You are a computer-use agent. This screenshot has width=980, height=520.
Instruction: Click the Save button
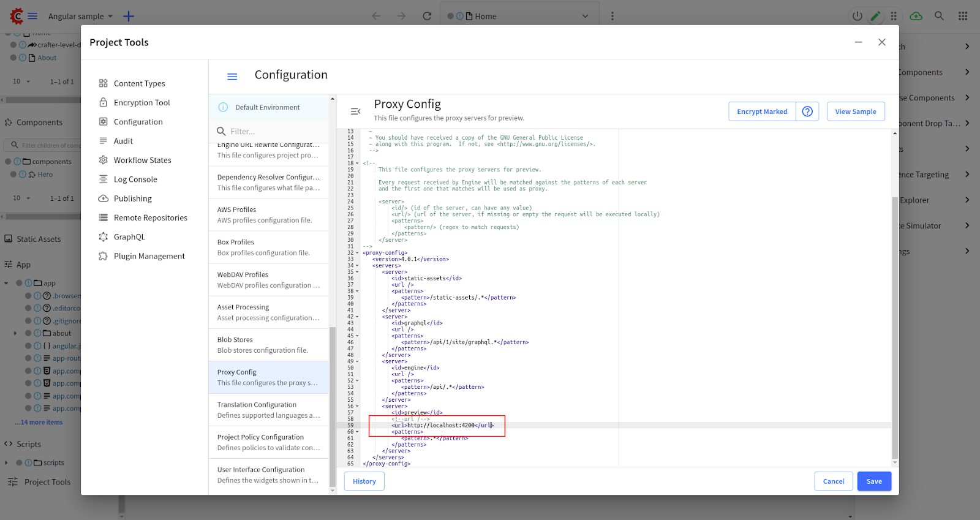click(873, 481)
